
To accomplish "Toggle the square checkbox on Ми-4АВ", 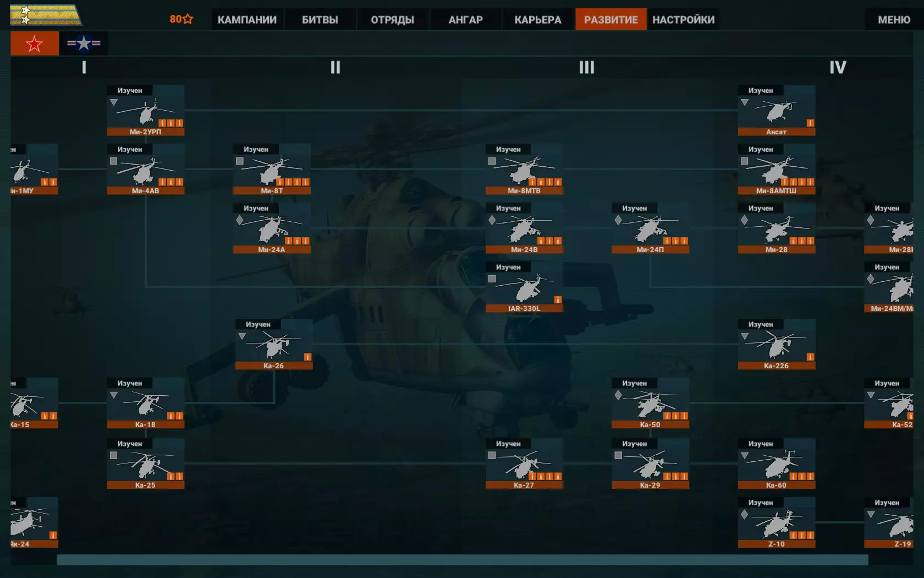I will click(113, 161).
